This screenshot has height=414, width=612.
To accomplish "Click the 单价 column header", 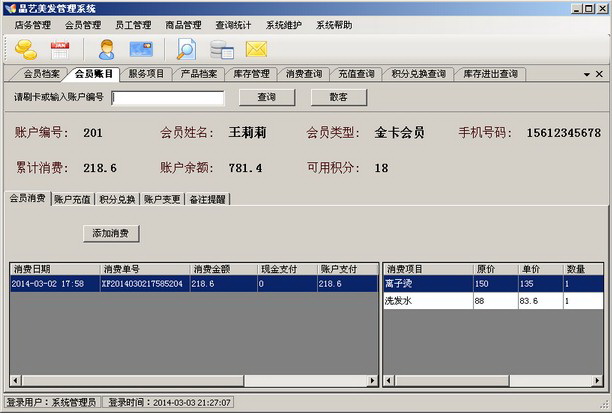I will click(x=541, y=269).
